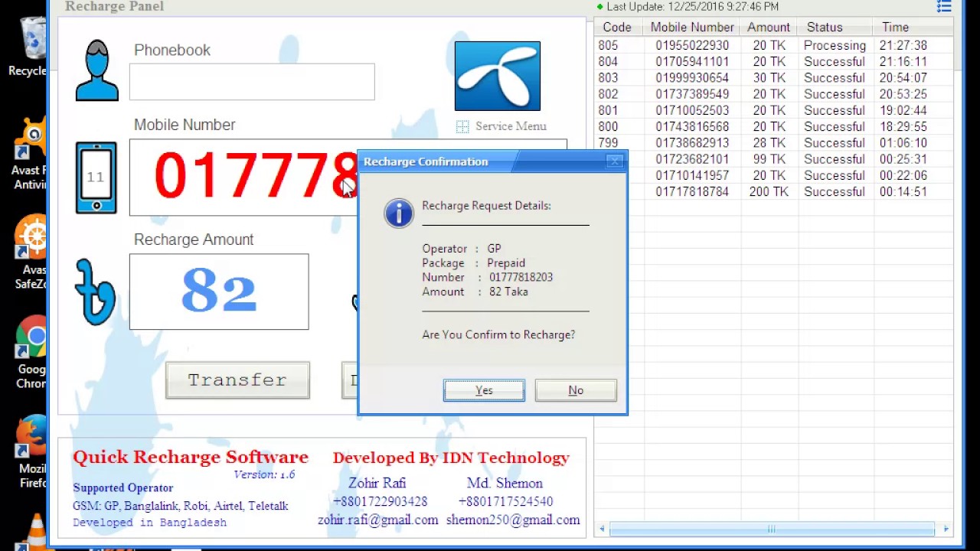The height and width of the screenshot is (551, 980).
Task: Select row with code 799
Action: click(773, 143)
